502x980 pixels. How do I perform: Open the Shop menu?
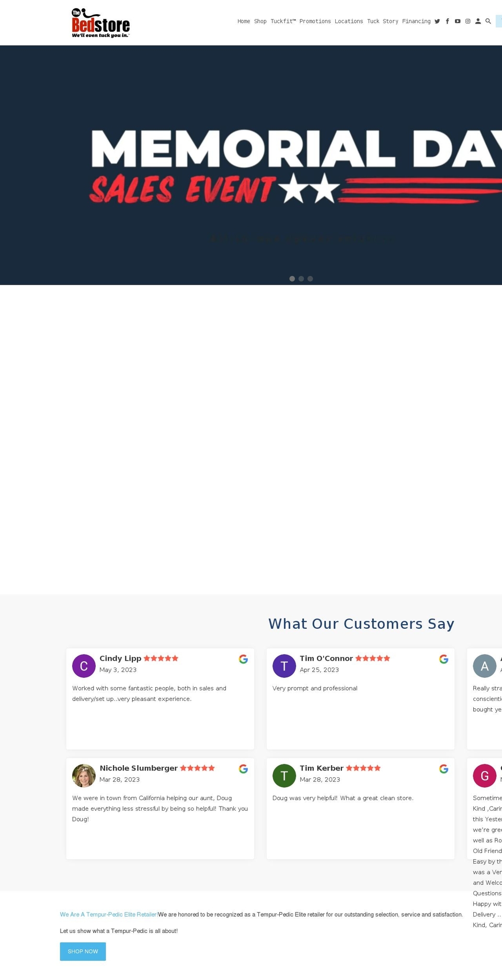(x=260, y=21)
